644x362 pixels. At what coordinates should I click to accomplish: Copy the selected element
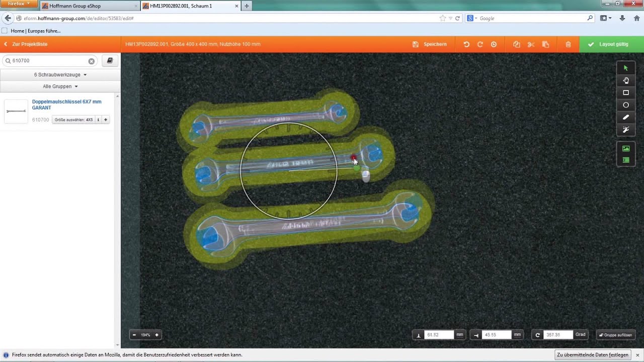pos(516,44)
